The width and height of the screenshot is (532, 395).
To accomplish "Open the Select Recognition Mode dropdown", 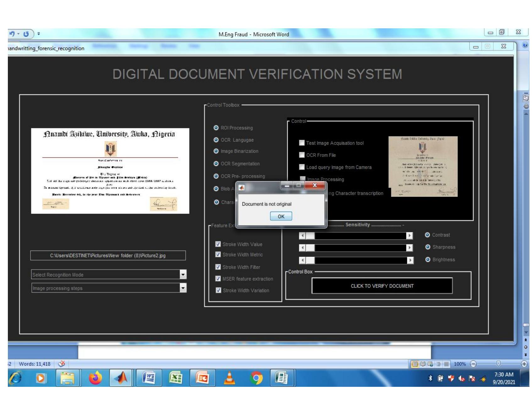I will click(x=183, y=275).
